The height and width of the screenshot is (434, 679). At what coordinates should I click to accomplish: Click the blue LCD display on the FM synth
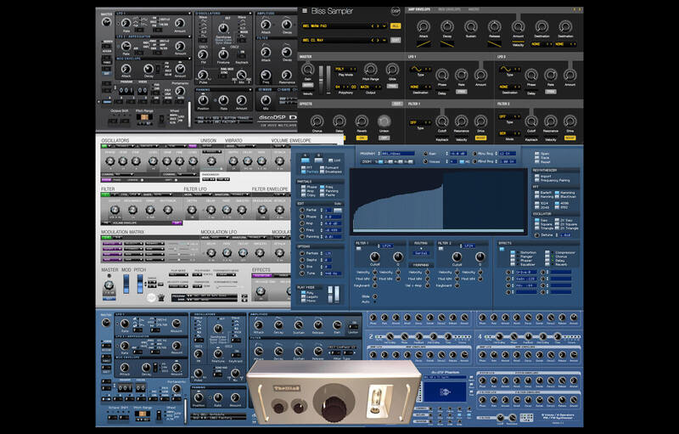[445, 391]
